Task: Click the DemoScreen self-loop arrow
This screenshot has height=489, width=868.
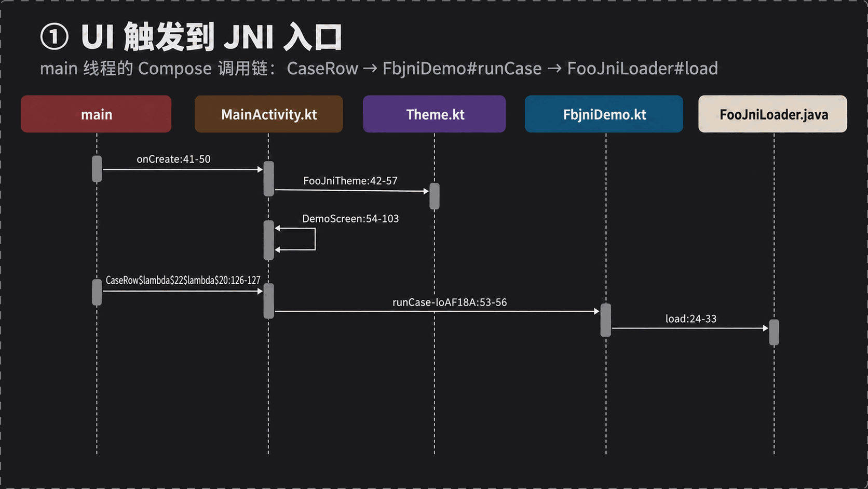Action: [295, 239]
